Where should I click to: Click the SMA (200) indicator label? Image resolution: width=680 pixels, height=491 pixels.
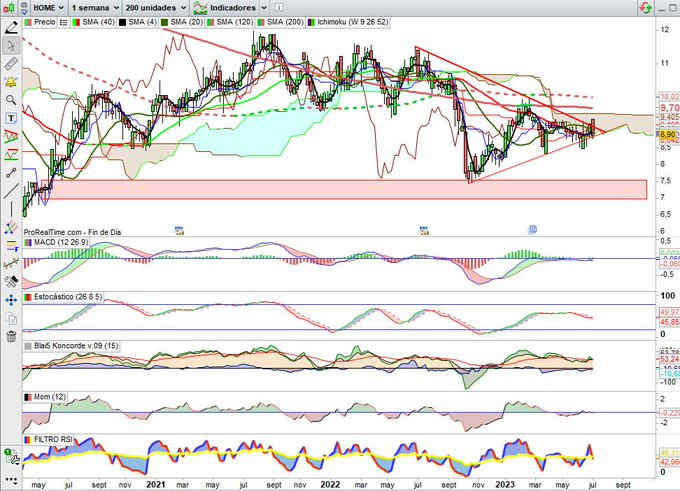pos(280,22)
